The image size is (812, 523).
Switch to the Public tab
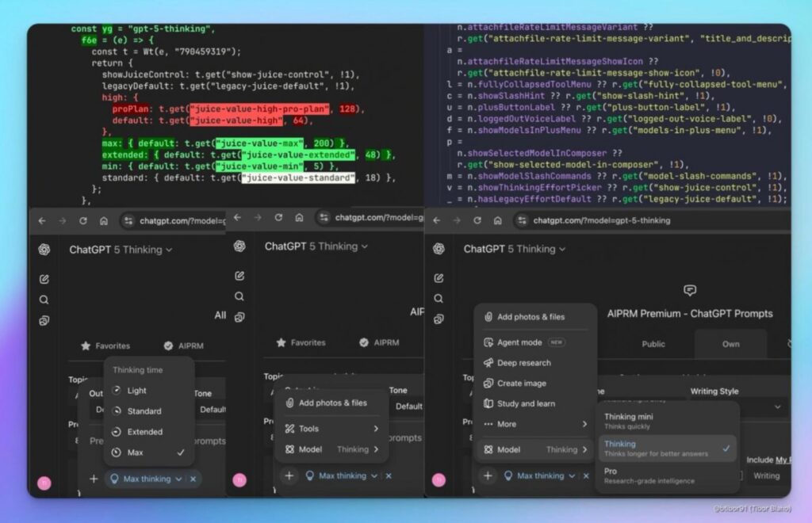coord(653,344)
